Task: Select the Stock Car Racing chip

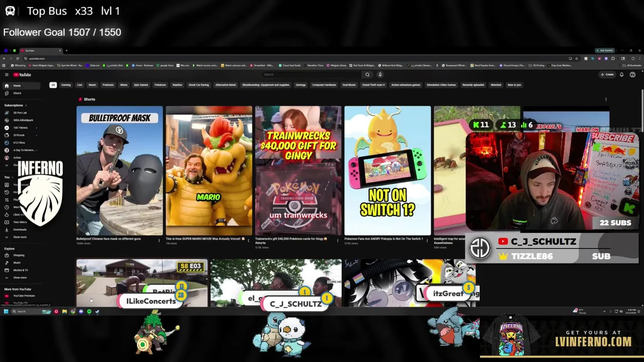Action: (x=199, y=85)
